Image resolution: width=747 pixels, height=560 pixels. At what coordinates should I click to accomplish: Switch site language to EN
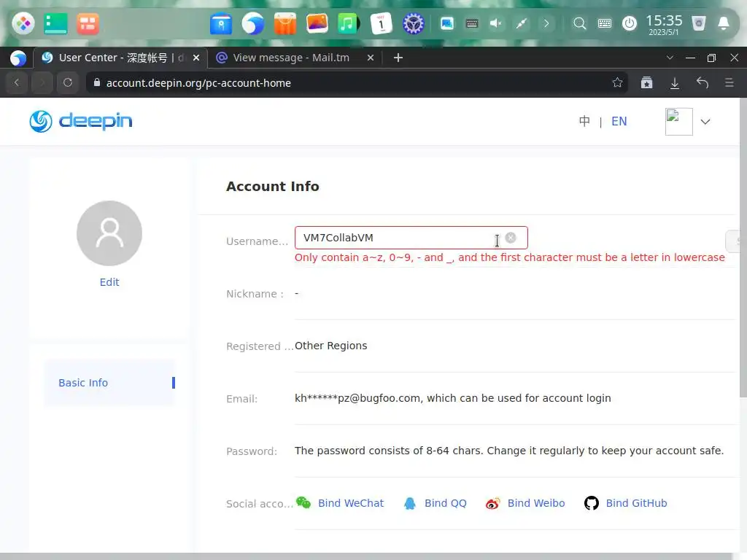pos(619,122)
